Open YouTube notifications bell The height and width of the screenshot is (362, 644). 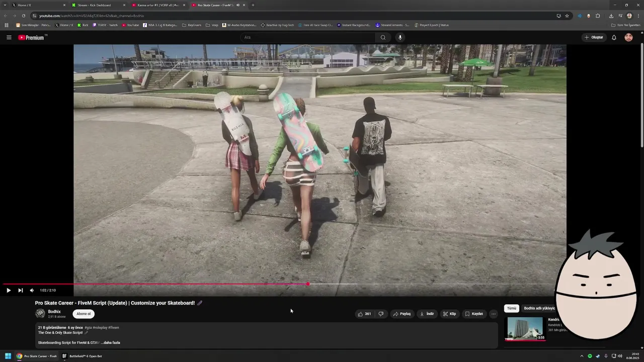(614, 37)
